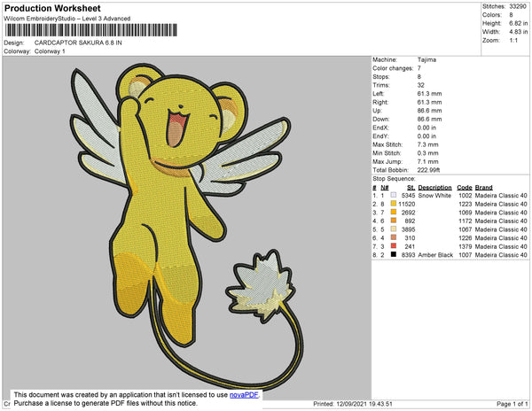The width and height of the screenshot is (532, 411).
Task: Click the color swatch for code 1067
Action: [394, 229]
